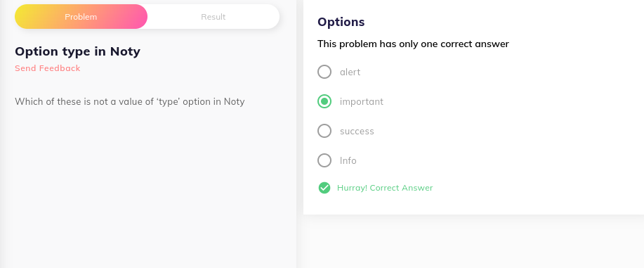Click the 'Options' heading
This screenshot has height=268, width=644.
pyautogui.click(x=341, y=22)
